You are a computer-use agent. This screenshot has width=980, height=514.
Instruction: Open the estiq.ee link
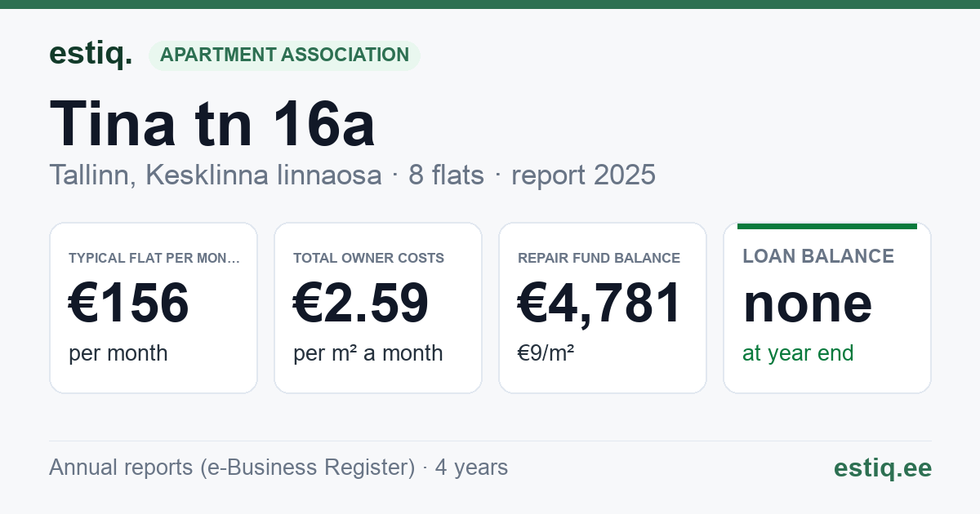[x=883, y=467]
